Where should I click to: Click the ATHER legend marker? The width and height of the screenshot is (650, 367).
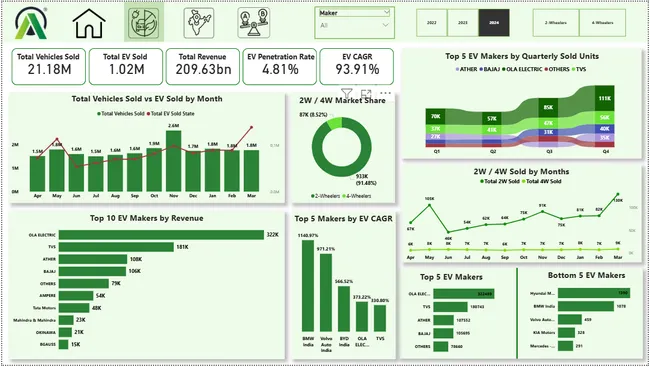[x=457, y=69]
